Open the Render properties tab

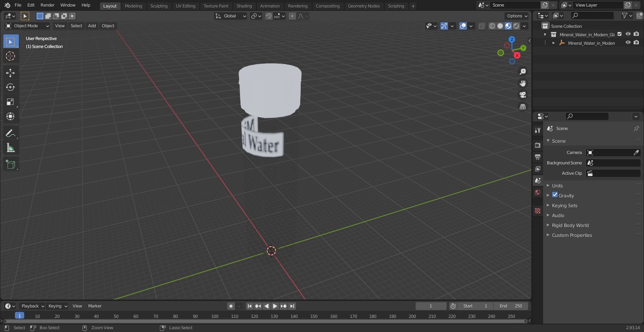537,145
